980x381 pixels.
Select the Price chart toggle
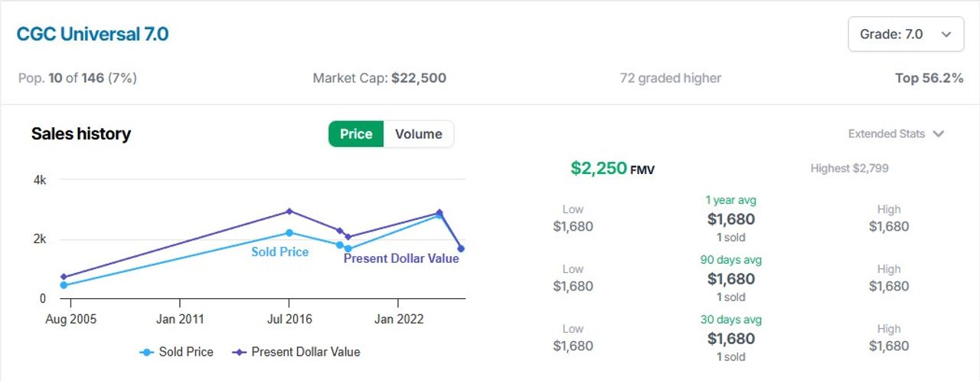[356, 134]
